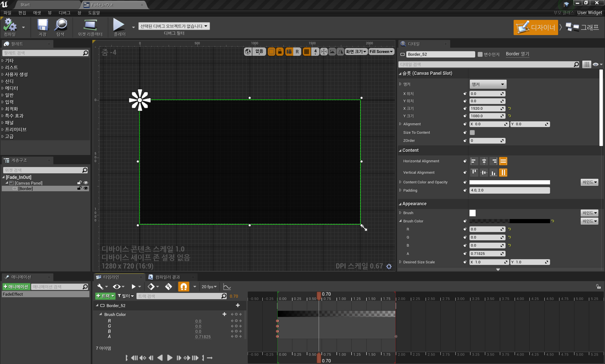Hide the Border widget with the eye icon
This screenshot has height=364, width=605.
[86, 188]
